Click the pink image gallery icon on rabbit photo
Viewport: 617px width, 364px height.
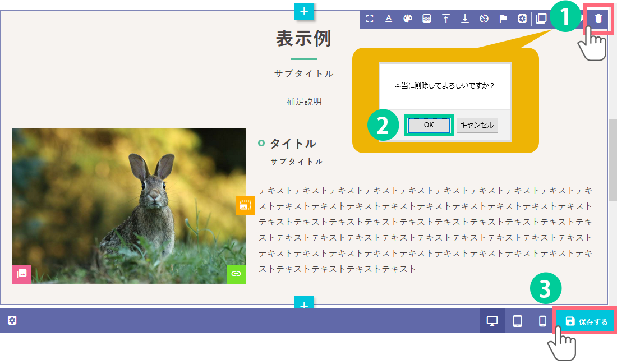pyautogui.click(x=22, y=274)
